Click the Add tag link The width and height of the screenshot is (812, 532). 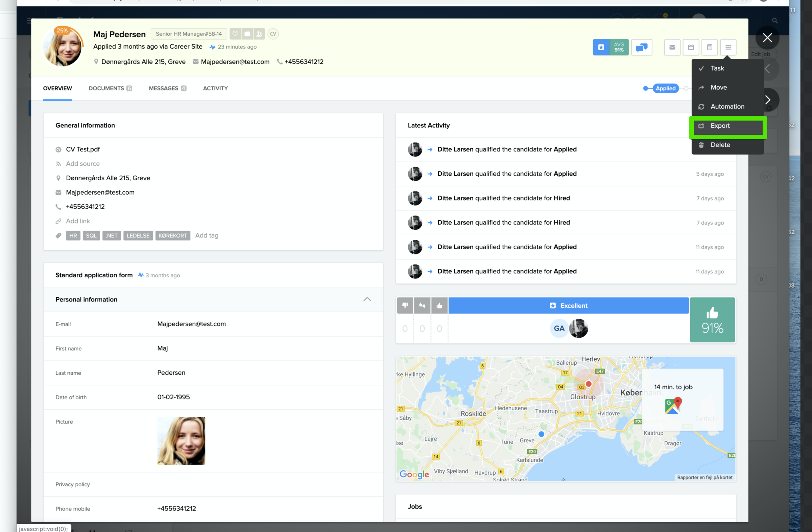(206, 236)
